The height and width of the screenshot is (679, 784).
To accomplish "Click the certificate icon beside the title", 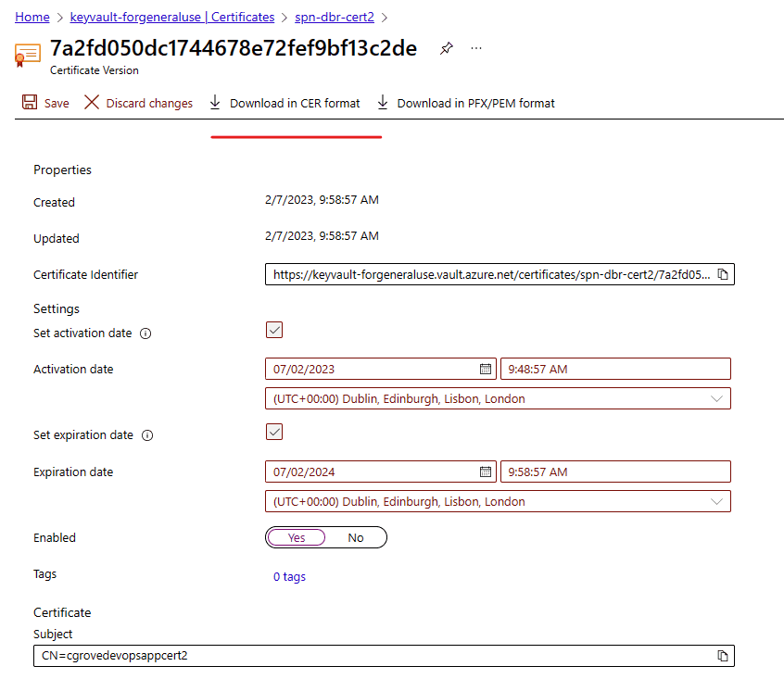I will [x=28, y=55].
